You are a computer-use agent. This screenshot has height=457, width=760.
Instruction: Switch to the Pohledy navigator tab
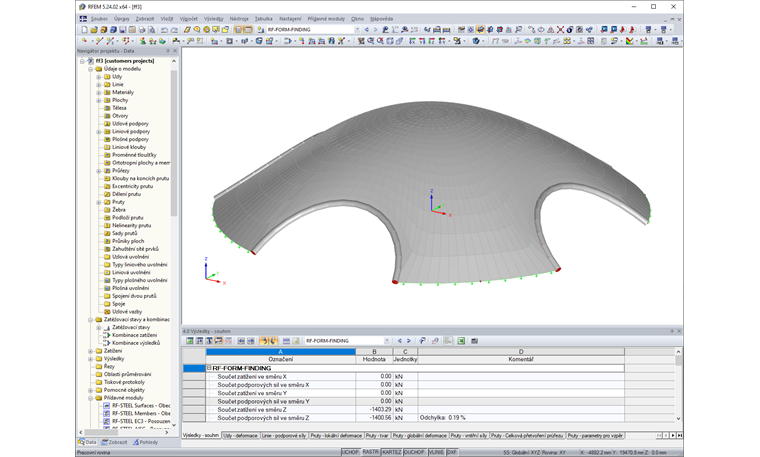(x=146, y=442)
